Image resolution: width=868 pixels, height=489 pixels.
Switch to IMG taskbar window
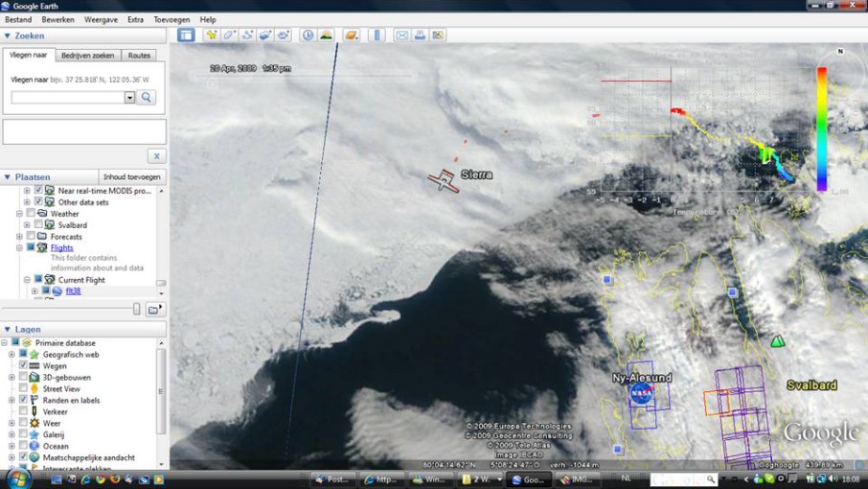point(578,479)
